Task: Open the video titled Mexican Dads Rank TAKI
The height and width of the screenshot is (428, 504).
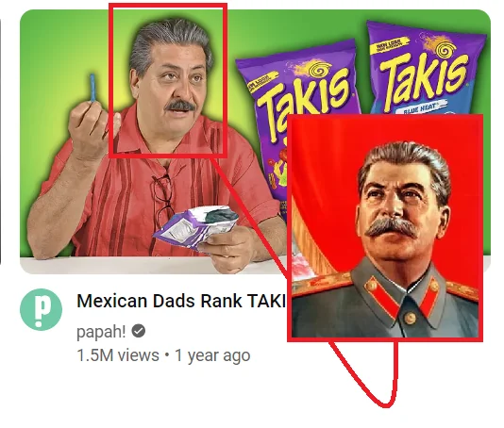Action: tap(181, 301)
